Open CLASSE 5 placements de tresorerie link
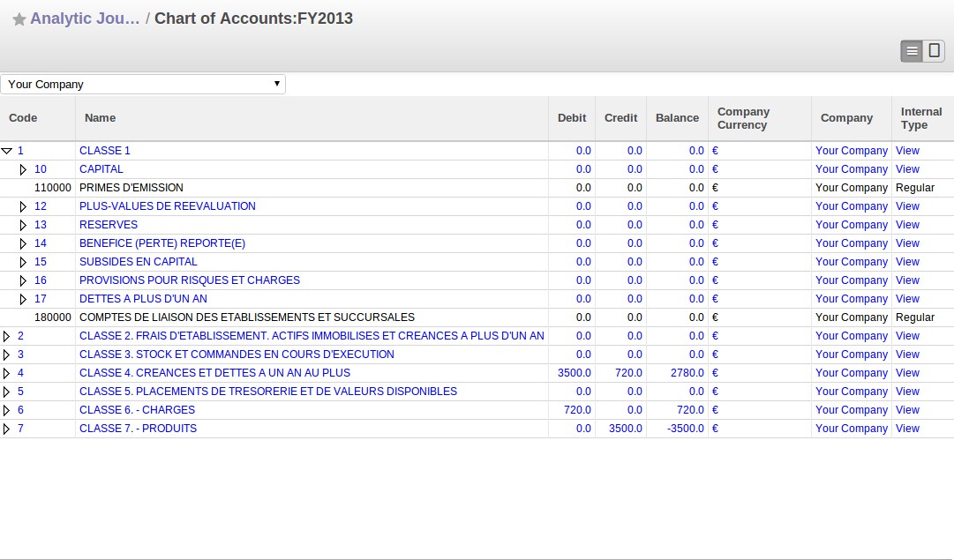The height and width of the screenshot is (560, 954). tap(267, 392)
